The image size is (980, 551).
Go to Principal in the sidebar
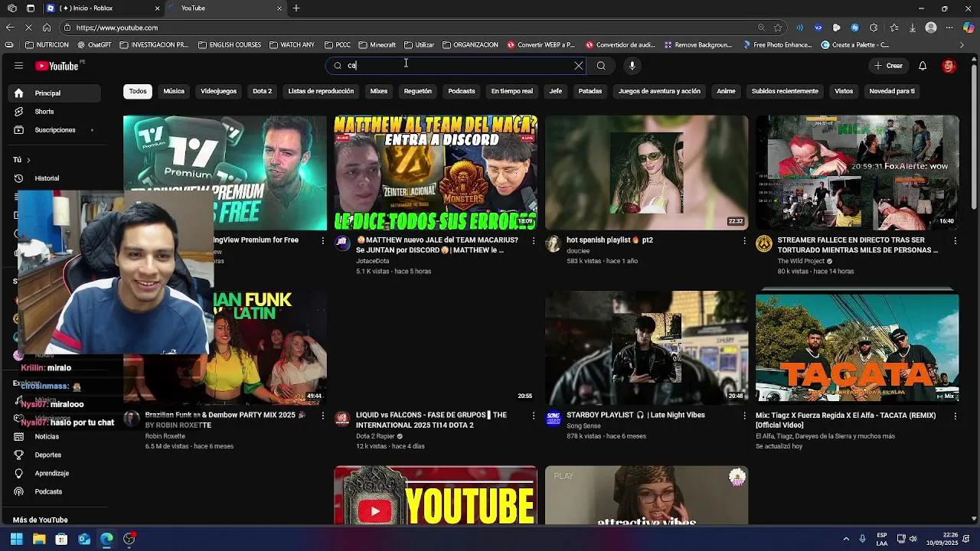coord(55,93)
